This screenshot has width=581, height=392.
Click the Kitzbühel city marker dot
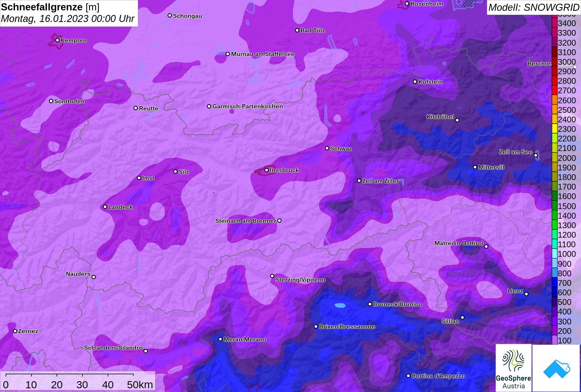coord(457,120)
